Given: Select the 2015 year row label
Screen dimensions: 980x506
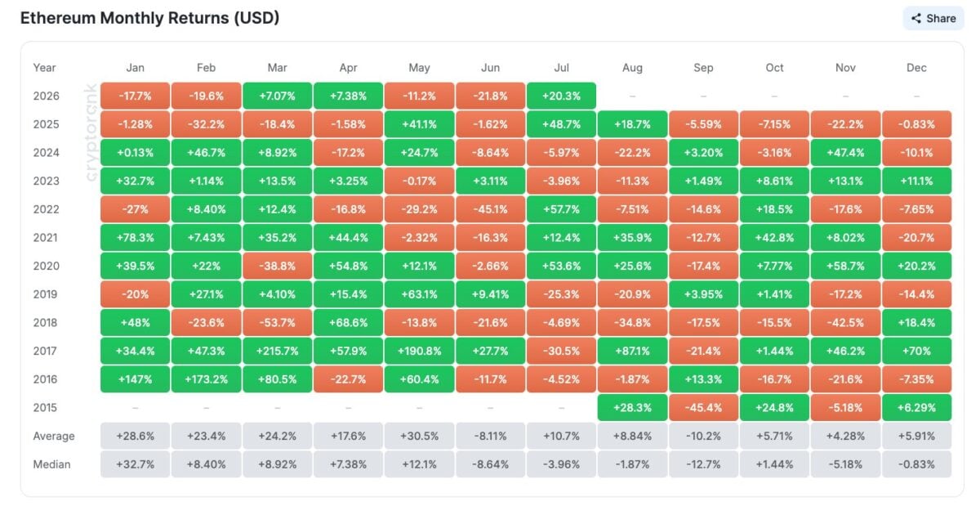Looking at the screenshot, I should tap(46, 408).
